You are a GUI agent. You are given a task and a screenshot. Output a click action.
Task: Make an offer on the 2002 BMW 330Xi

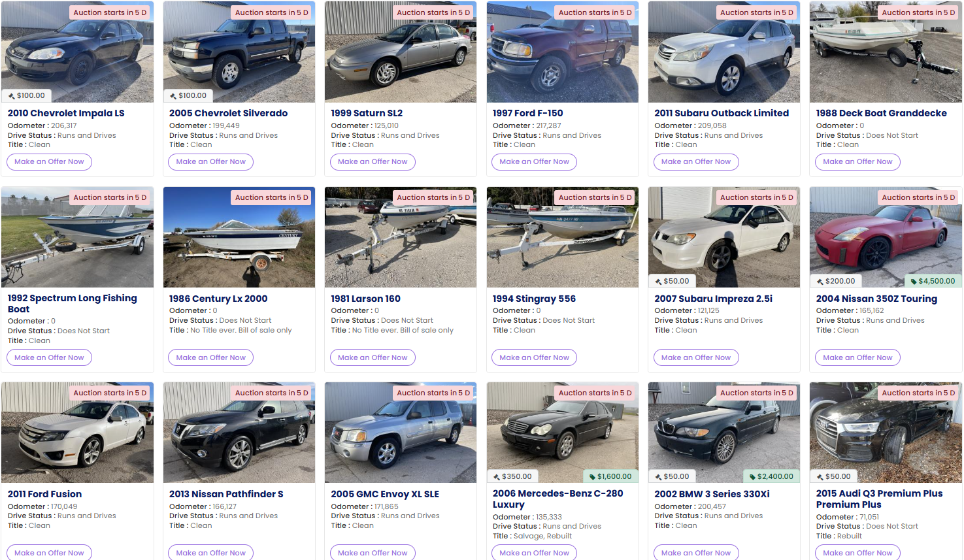(696, 553)
